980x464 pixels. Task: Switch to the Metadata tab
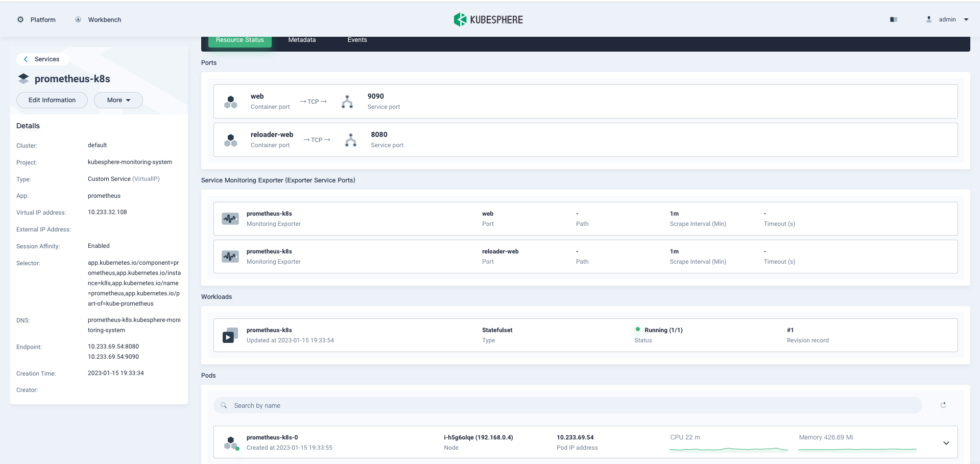pyautogui.click(x=302, y=40)
